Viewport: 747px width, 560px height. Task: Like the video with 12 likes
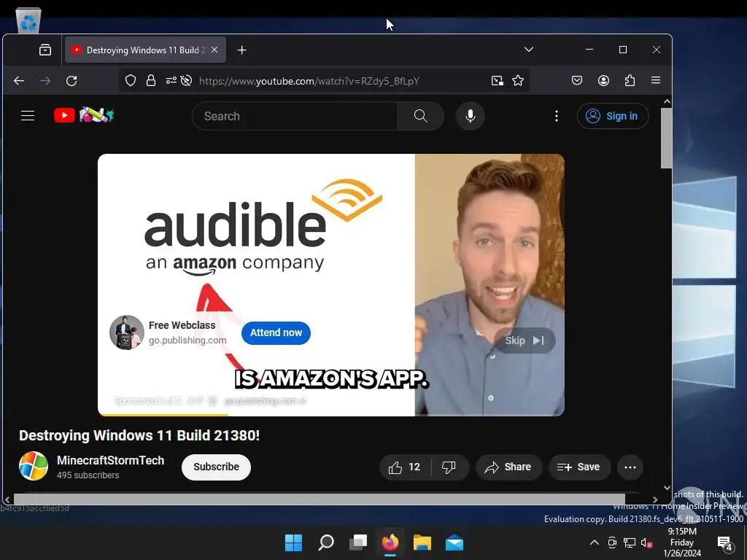pyautogui.click(x=405, y=467)
